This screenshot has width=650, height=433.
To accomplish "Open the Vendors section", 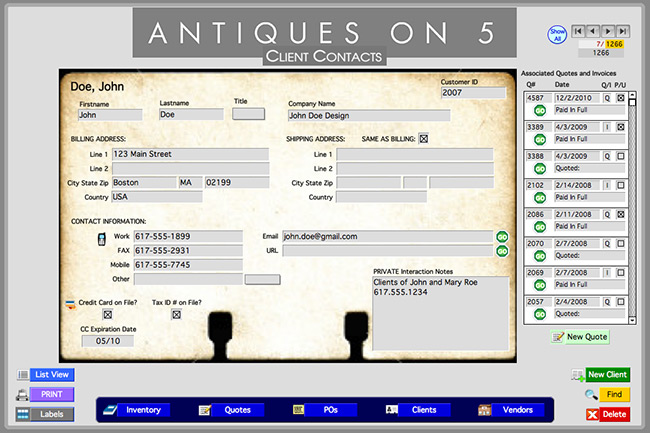I will tap(518, 410).
